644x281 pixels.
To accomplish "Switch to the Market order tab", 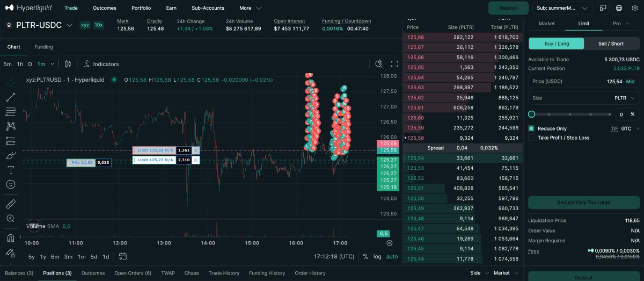I will point(546,24).
